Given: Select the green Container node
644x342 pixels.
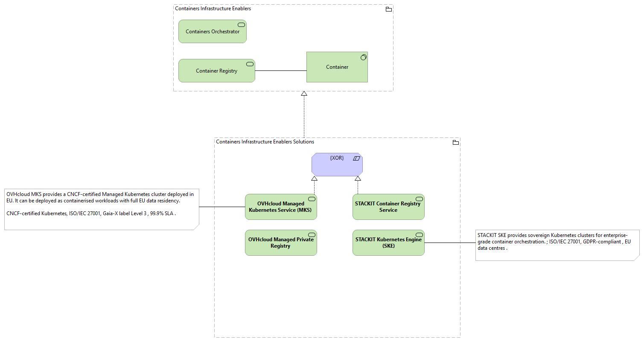Looking at the screenshot, I should click(x=337, y=67).
